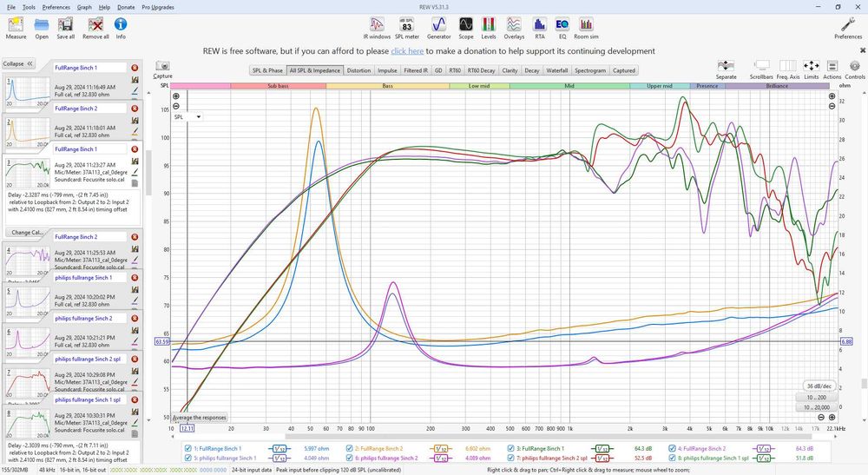Capture the graph image with camera icon
The height and width of the screenshot is (475, 868).
(x=162, y=69)
